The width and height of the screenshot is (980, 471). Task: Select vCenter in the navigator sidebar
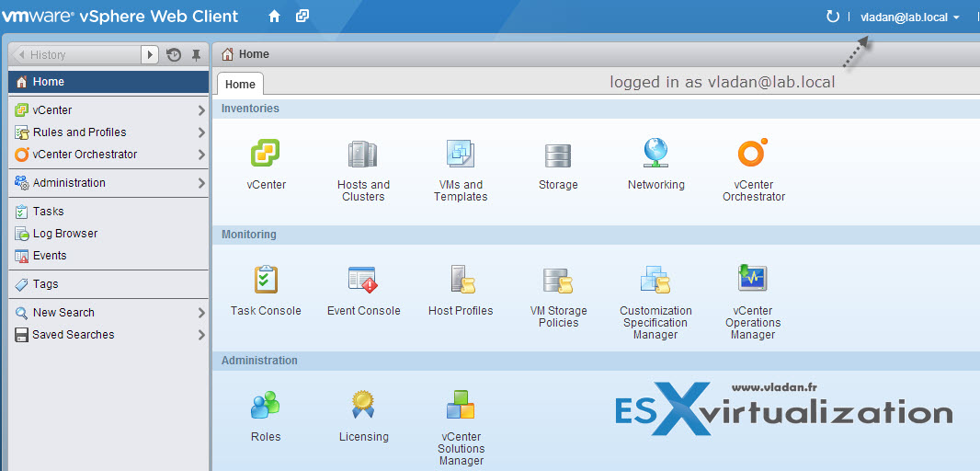(x=108, y=110)
